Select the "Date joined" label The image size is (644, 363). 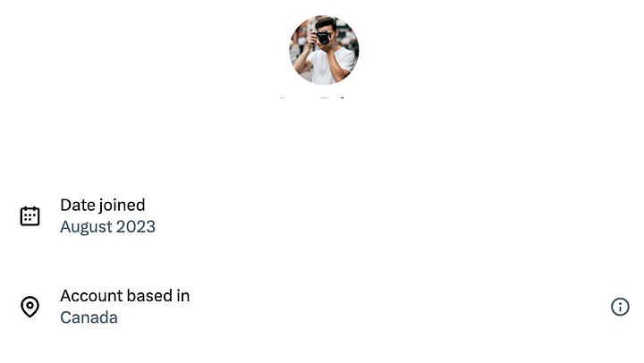tap(102, 206)
